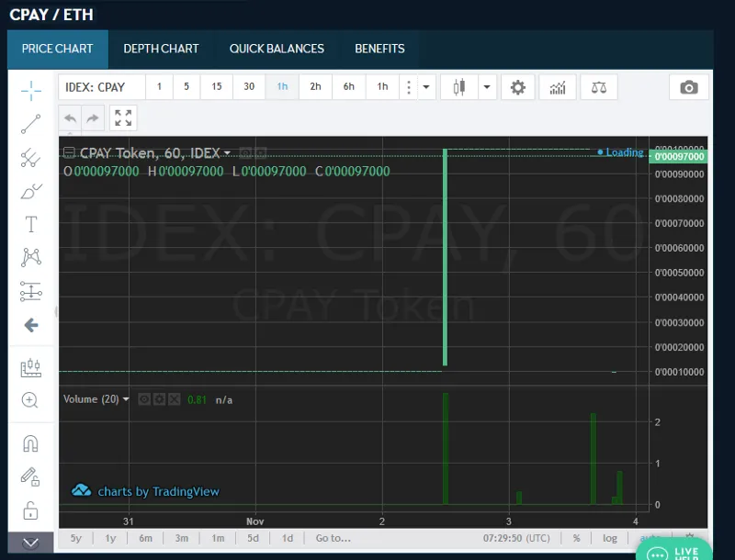
Task: Select the measure ruler tool
Action: click(x=31, y=368)
